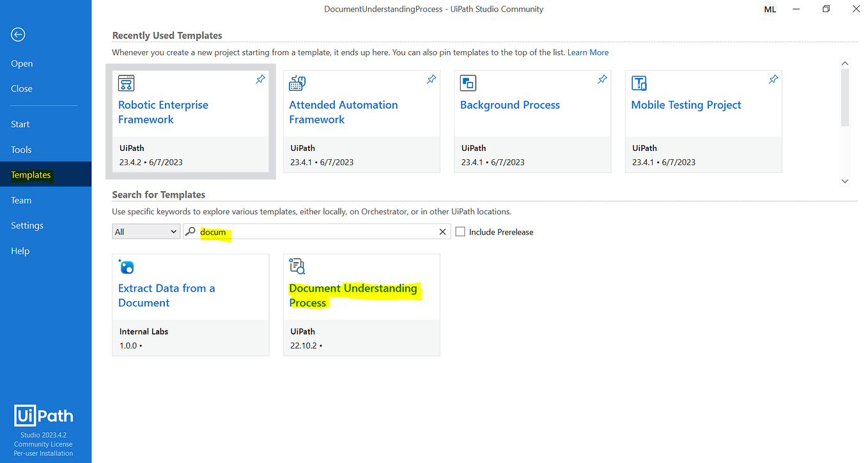
Task: Open the Settings section
Action: click(27, 225)
